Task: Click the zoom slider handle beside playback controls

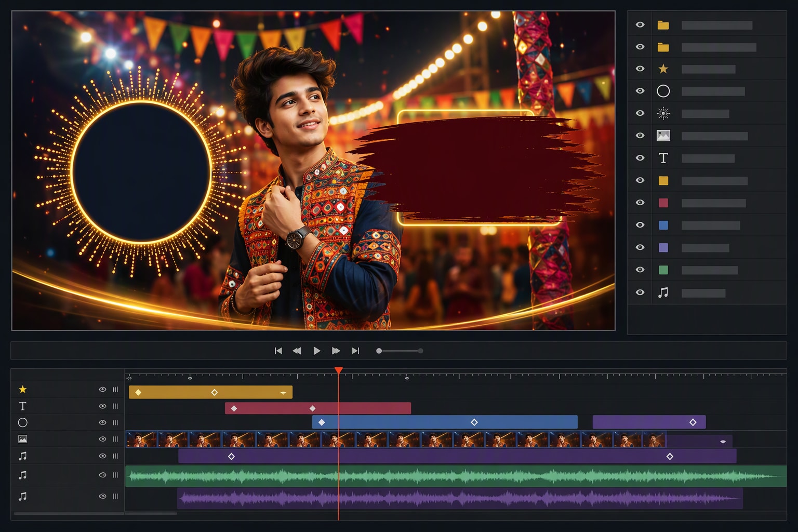Action: tap(379, 351)
